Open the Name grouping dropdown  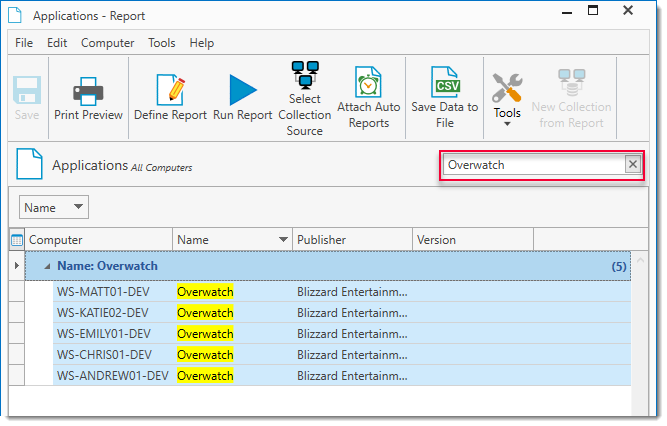tap(54, 207)
